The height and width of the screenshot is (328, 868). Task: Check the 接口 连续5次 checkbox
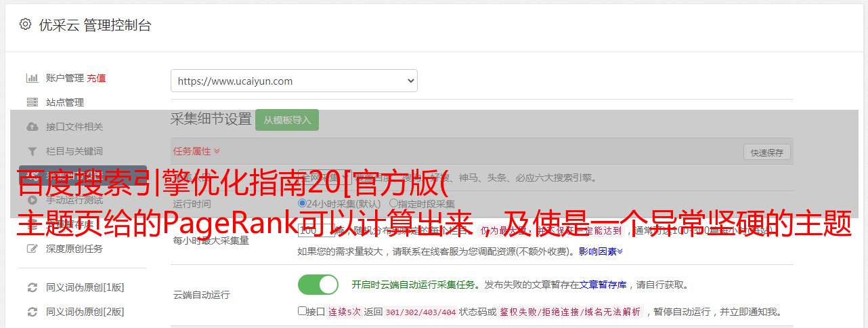pos(302,311)
